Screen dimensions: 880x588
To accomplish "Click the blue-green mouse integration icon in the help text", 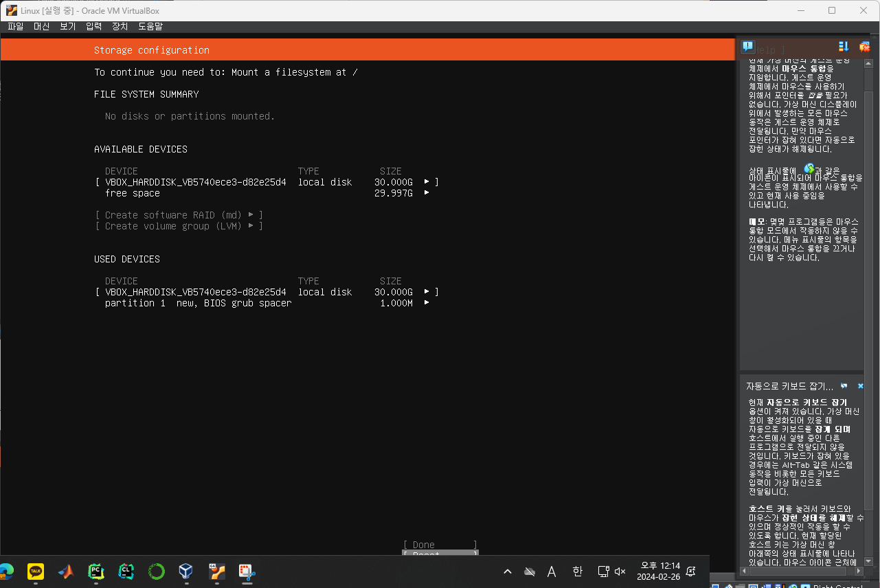I will 809,168.
